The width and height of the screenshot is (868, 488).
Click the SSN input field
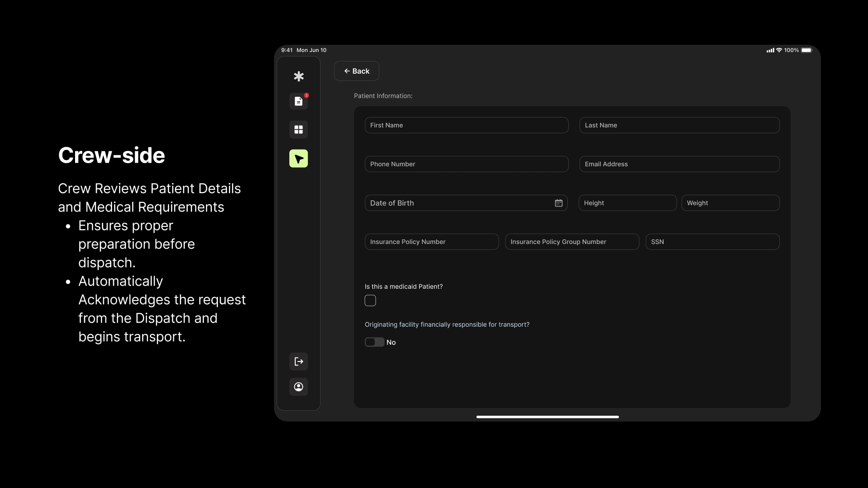[712, 242]
